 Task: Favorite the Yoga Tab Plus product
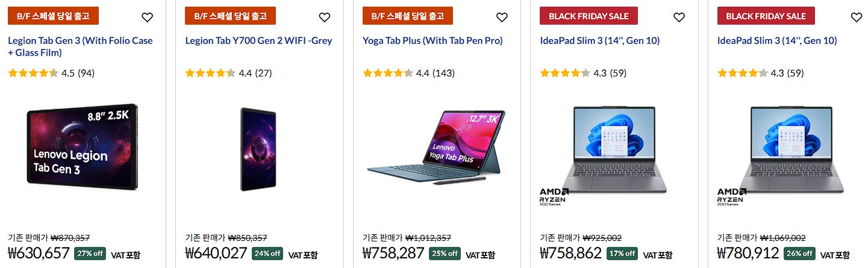[502, 17]
